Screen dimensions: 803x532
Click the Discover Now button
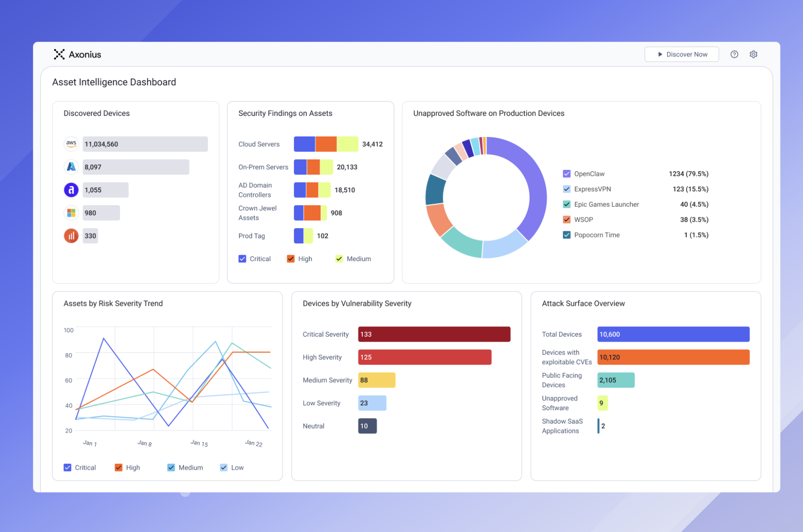tap(682, 54)
